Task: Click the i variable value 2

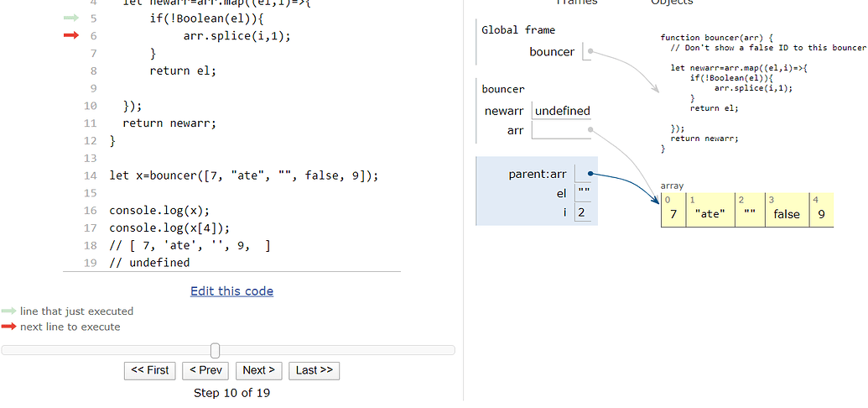Action: (581, 212)
